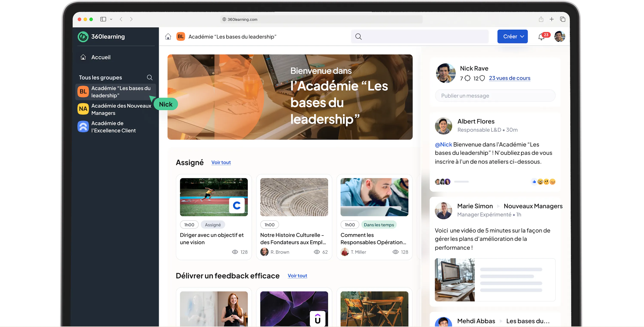This screenshot has height=327, width=644.
Task: Click Voir tout next to Assigné
Action: pyautogui.click(x=221, y=162)
